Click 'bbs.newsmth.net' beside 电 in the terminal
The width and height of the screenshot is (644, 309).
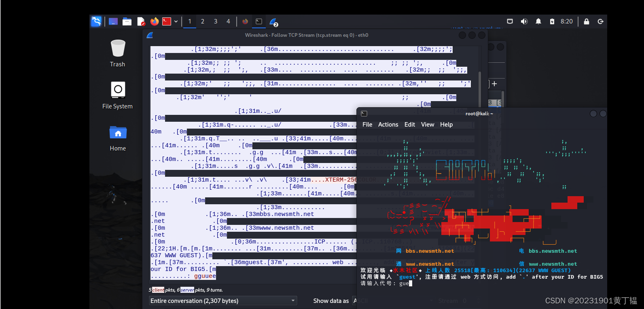(x=553, y=251)
